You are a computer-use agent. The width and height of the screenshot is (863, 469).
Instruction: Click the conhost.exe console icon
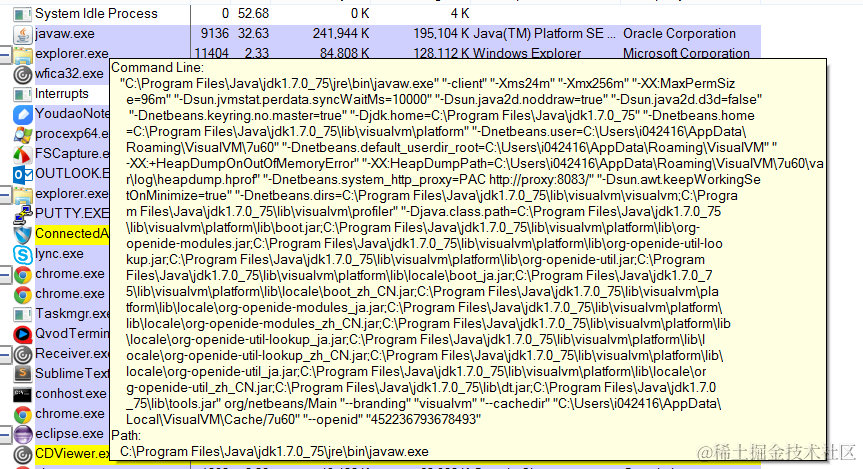23,394
